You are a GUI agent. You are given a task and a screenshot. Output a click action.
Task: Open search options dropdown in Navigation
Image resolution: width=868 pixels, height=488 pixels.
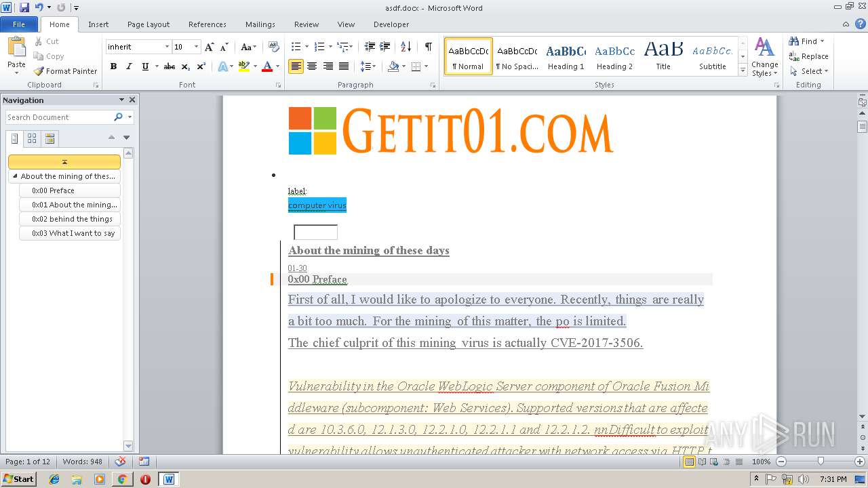[x=130, y=117]
